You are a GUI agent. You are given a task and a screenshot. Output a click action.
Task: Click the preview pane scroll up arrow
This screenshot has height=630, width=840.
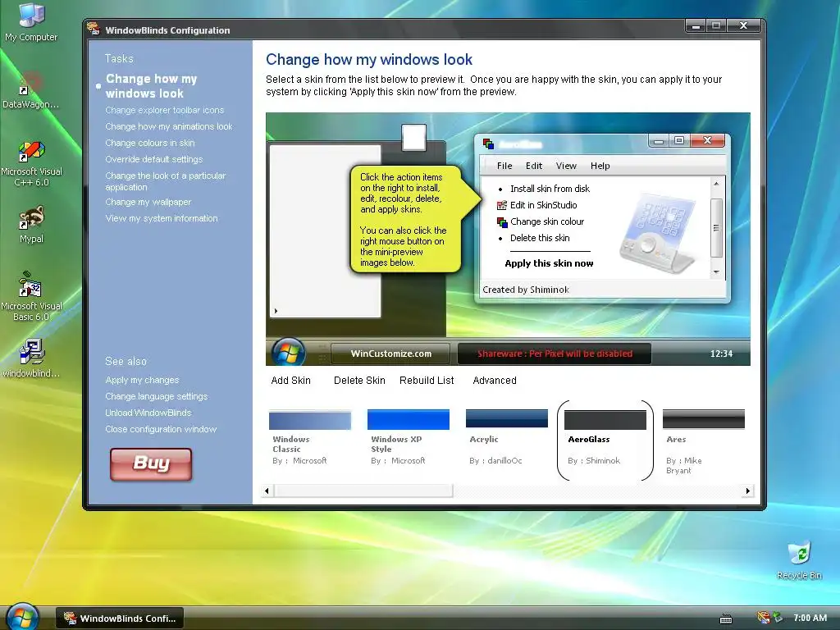[x=716, y=184]
